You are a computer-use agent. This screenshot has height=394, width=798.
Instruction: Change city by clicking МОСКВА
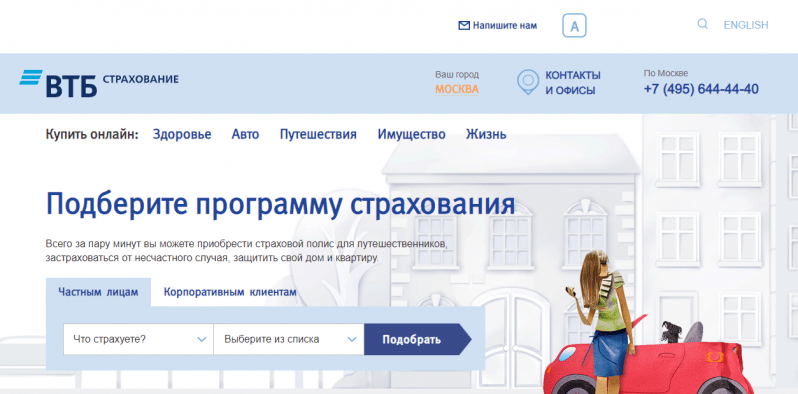[x=457, y=90]
